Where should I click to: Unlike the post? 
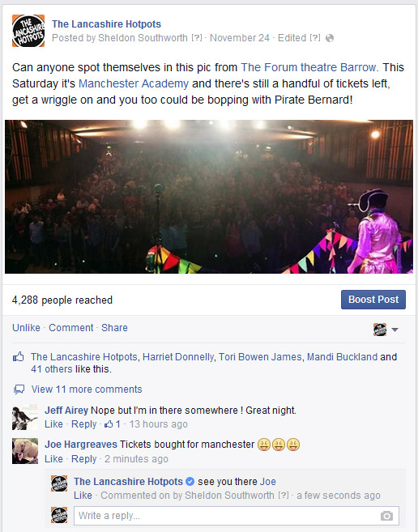pyautogui.click(x=26, y=328)
